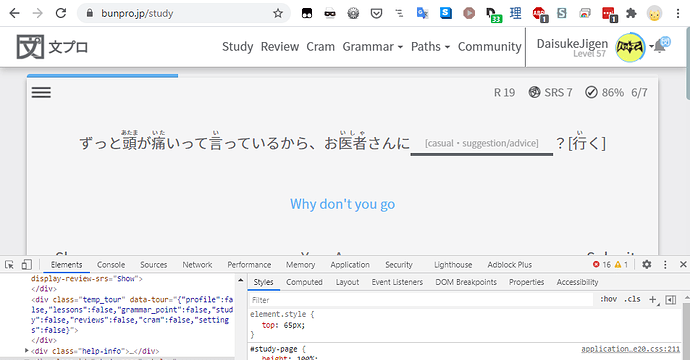Open the red extension with 1 badge next to puzzle icon
The width and height of the screenshot is (690, 360).
click(609, 14)
